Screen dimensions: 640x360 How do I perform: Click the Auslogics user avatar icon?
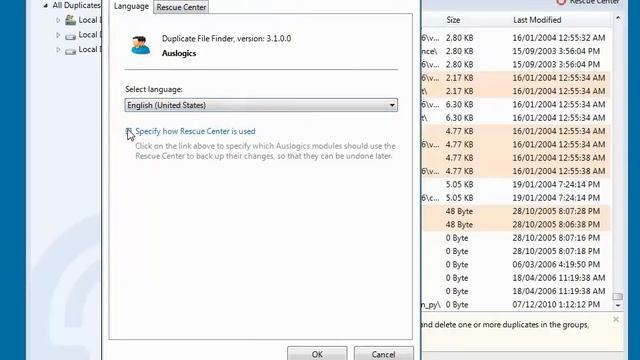coord(140,45)
